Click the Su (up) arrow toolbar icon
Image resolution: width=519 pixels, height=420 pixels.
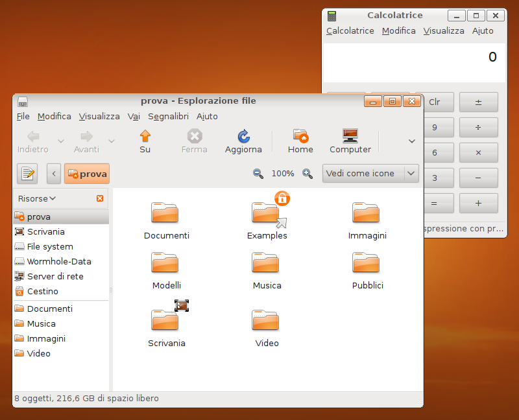[x=145, y=136]
